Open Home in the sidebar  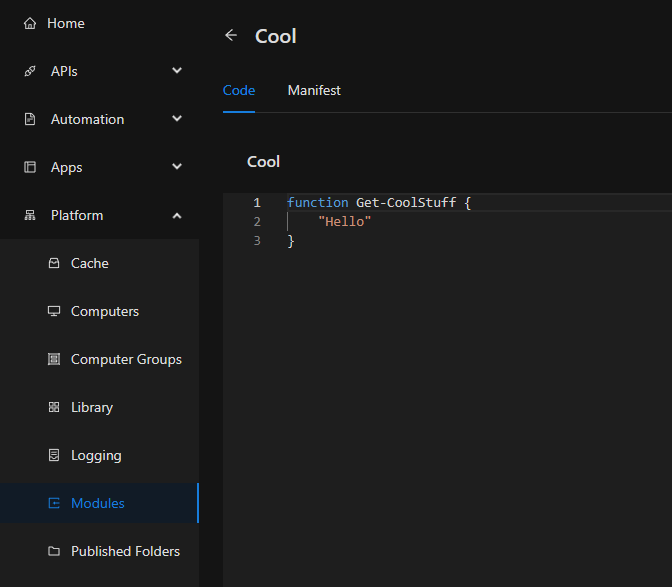click(66, 23)
